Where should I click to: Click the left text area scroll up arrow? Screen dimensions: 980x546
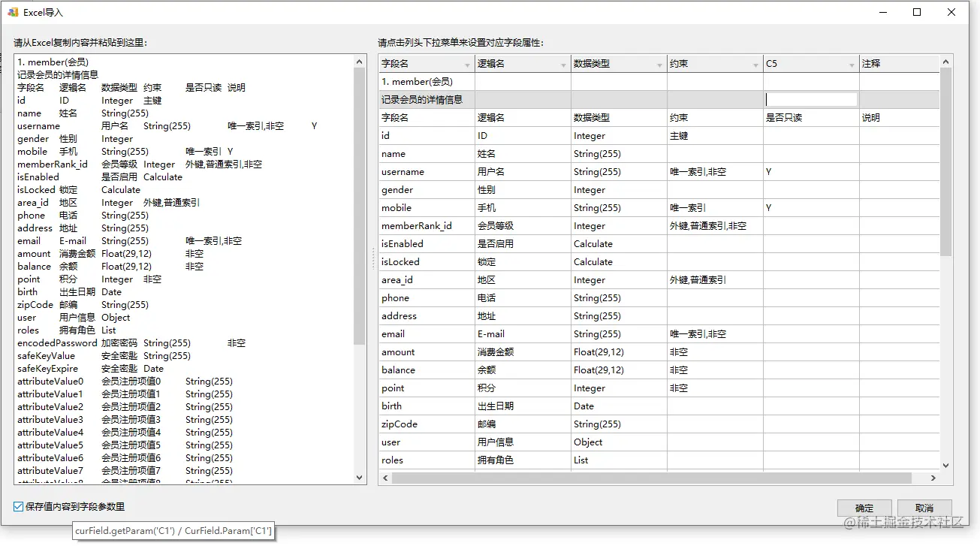tap(360, 60)
